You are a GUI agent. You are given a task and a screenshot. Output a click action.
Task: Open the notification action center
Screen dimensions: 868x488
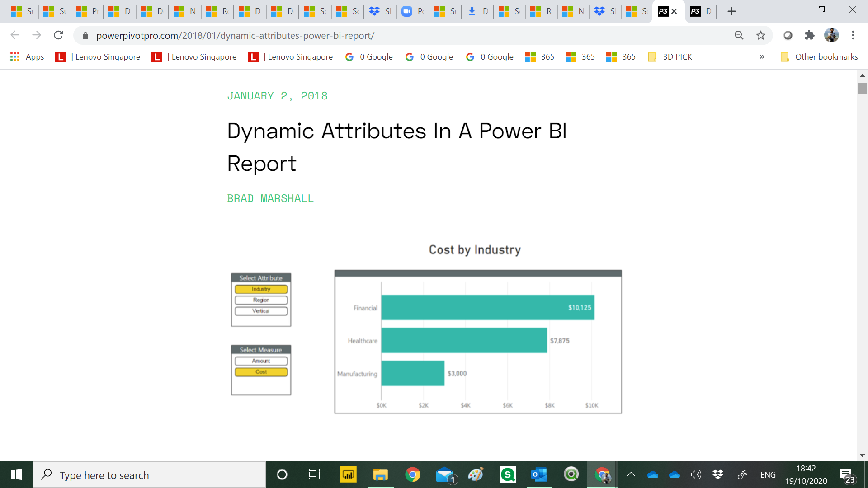pyautogui.click(x=848, y=475)
